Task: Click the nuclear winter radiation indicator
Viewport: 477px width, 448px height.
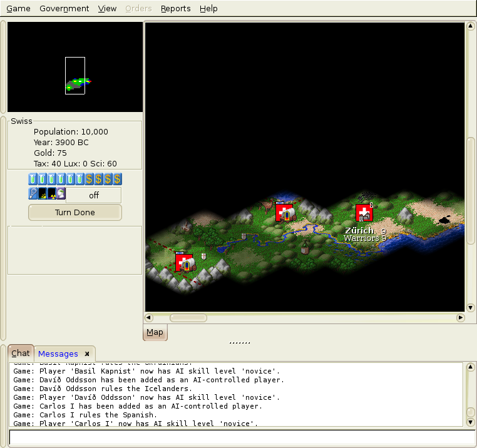Action: pos(52,193)
